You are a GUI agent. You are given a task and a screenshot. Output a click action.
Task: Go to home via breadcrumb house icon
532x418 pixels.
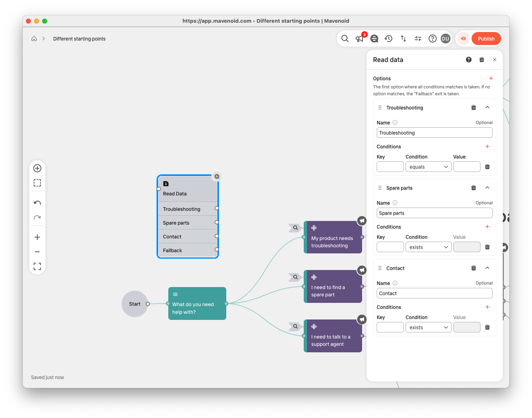pos(34,39)
